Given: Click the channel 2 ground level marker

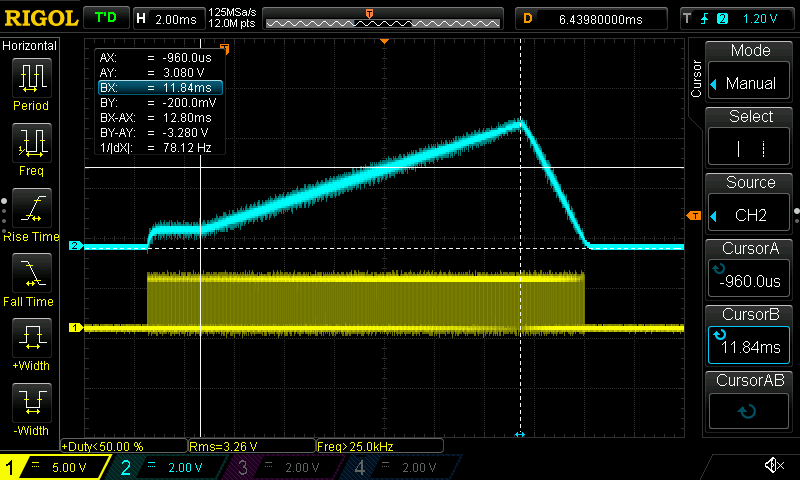Looking at the screenshot, I should point(76,246).
